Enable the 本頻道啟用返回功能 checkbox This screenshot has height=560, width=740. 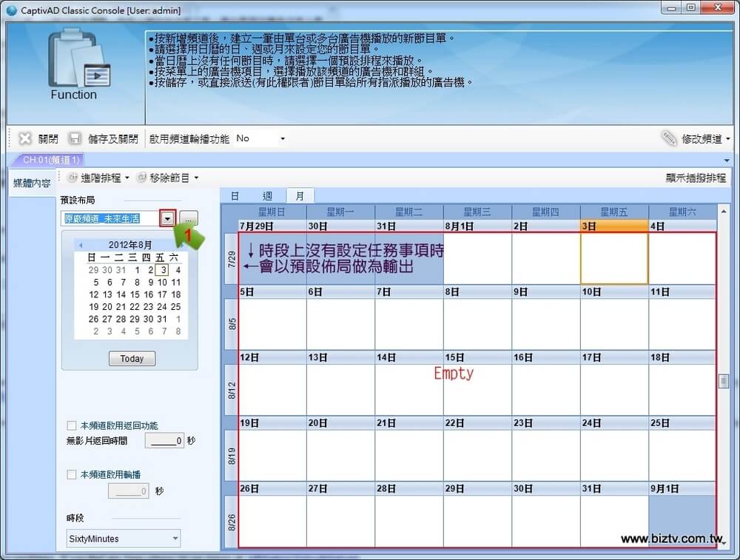72,425
